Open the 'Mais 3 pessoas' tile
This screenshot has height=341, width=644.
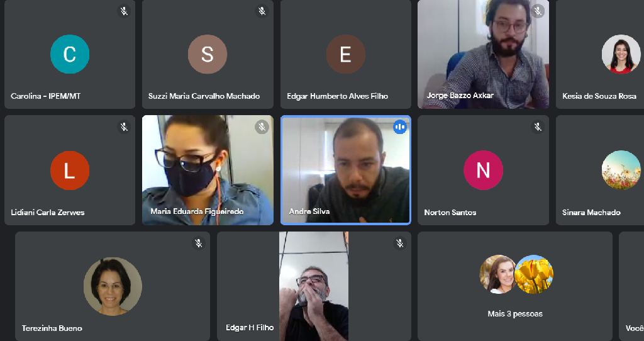point(515,286)
